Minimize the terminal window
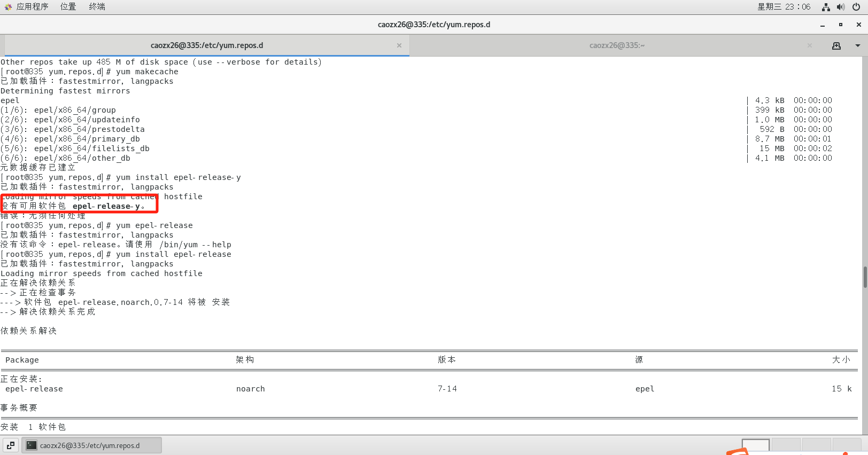Viewport: 868px width, 455px height. pos(823,25)
